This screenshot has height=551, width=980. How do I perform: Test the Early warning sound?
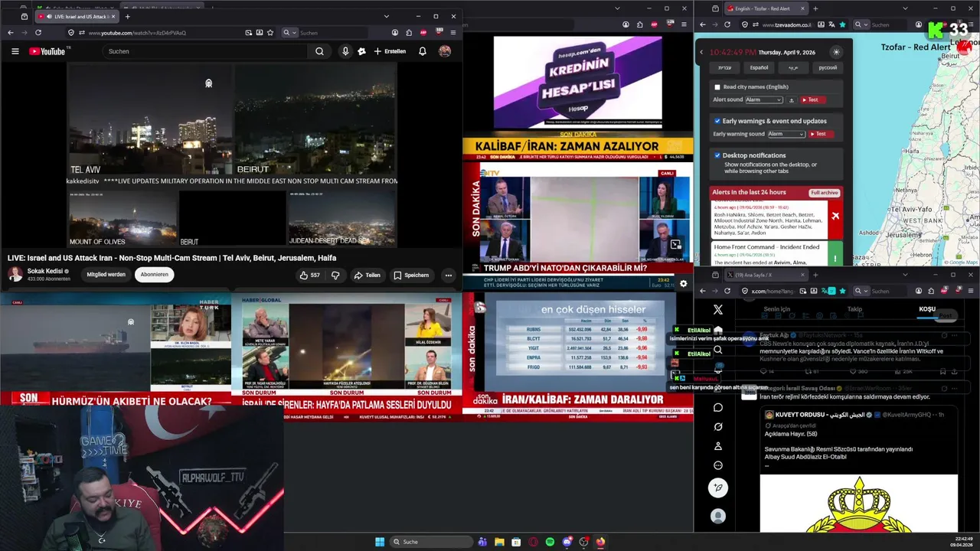coord(821,134)
